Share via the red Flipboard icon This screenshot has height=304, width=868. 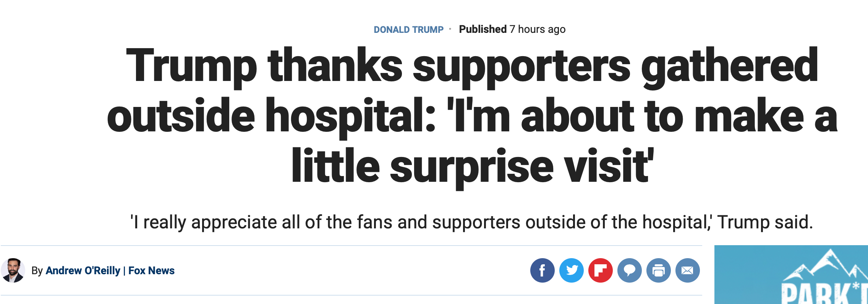point(600,270)
